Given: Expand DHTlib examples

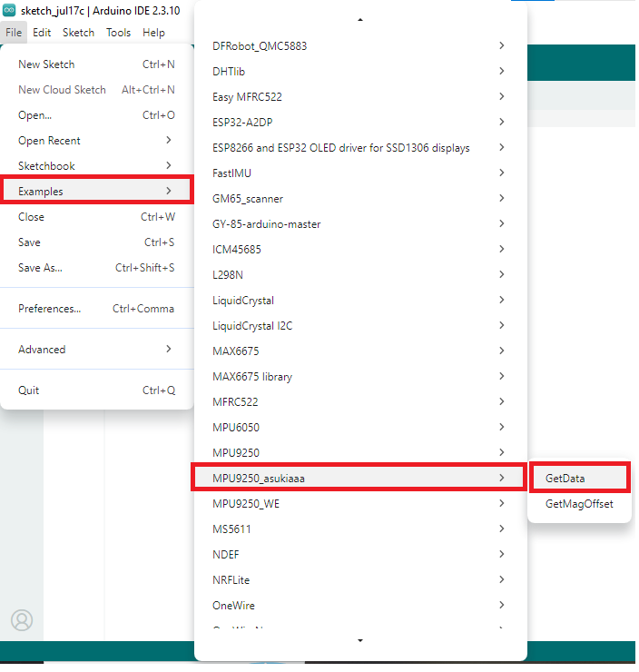Looking at the screenshot, I should pos(360,71).
